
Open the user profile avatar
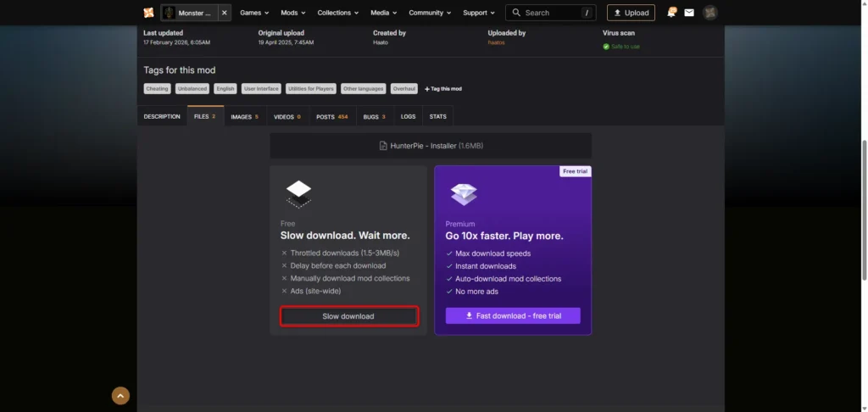tap(710, 13)
